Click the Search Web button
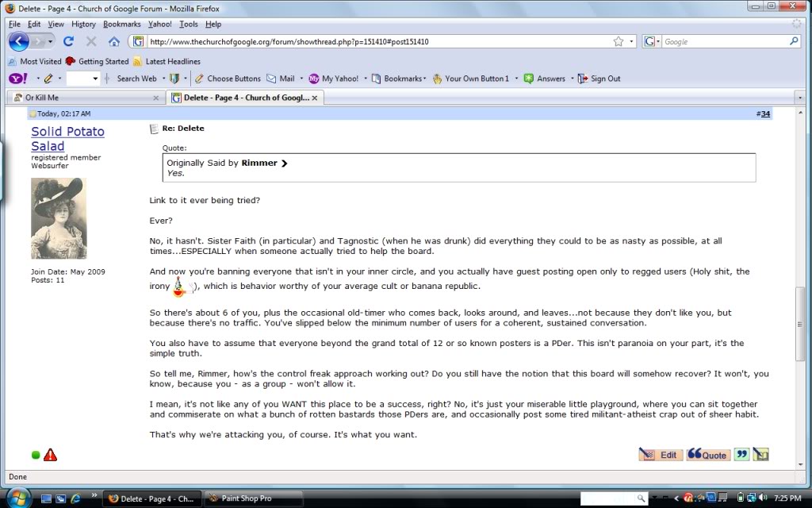 click(136, 79)
